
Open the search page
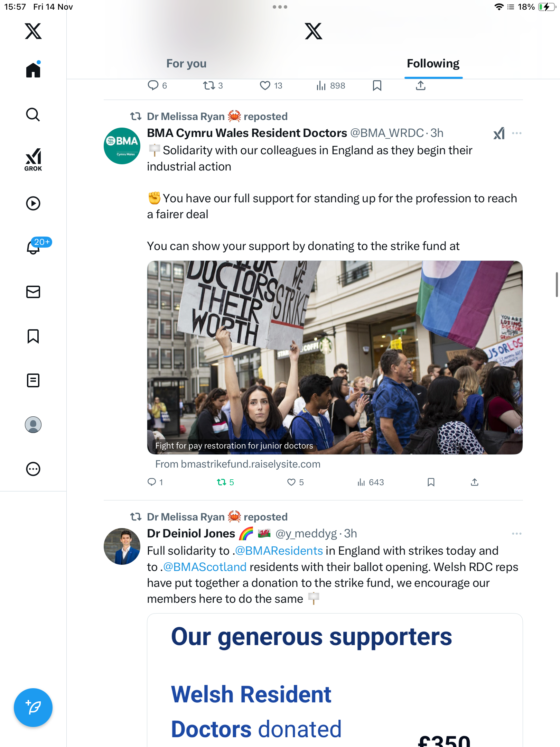(33, 115)
